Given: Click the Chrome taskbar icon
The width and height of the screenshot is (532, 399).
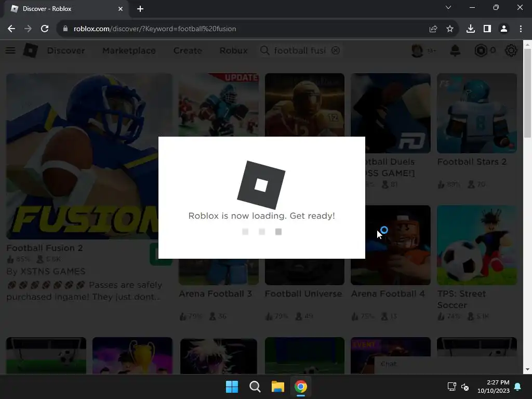Looking at the screenshot, I should click(301, 387).
